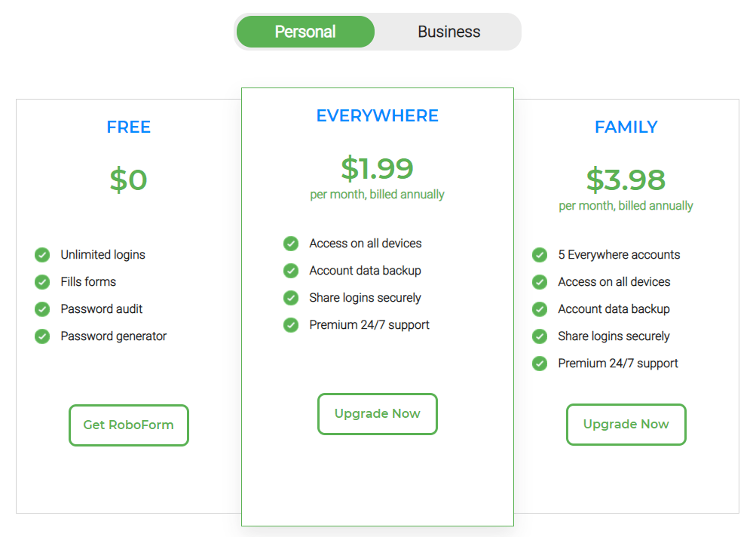Click checkmark icon beside Password audit
Image resolution: width=756 pixels, height=537 pixels.
click(x=42, y=308)
